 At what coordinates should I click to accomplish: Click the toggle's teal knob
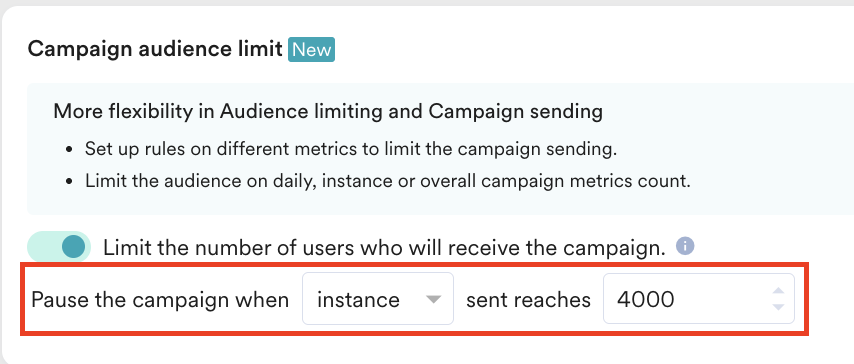pyautogui.click(x=74, y=246)
